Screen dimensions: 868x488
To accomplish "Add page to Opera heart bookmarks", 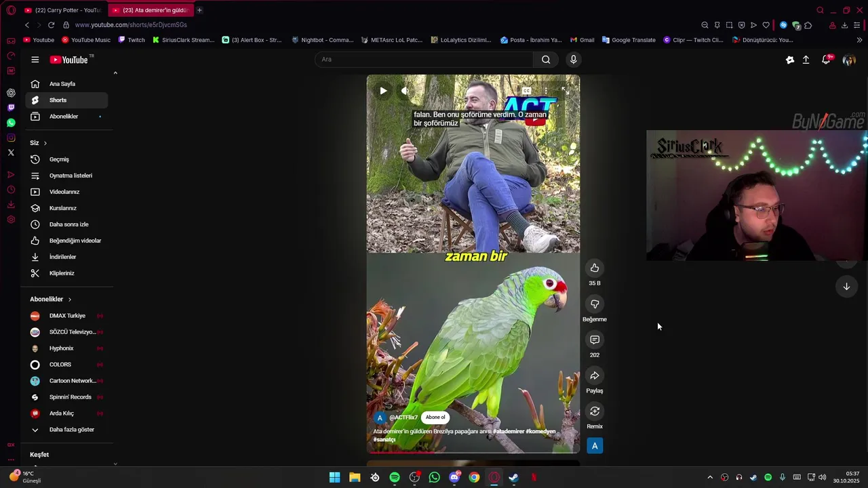I will pos(766,25).
